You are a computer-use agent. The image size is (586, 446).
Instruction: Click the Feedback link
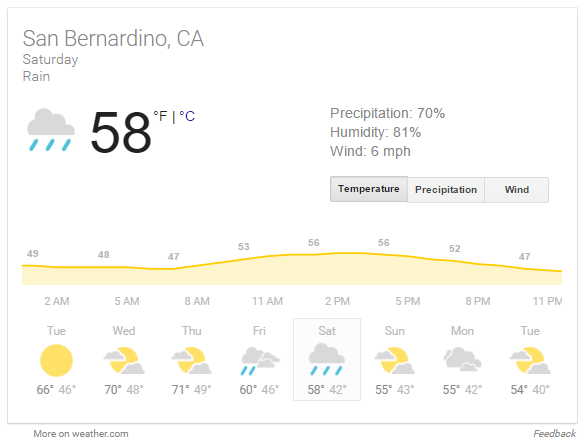coord(554,434)
